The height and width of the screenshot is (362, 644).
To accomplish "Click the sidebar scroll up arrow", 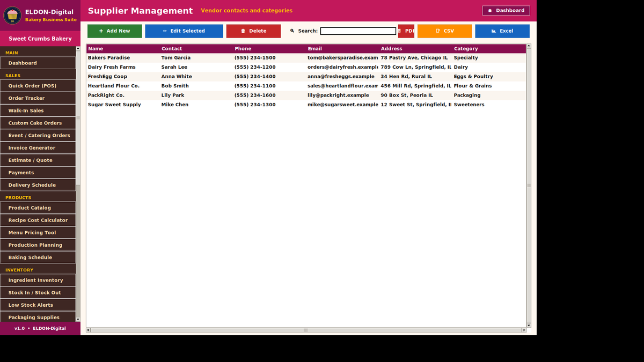I will tap(78, 50).
